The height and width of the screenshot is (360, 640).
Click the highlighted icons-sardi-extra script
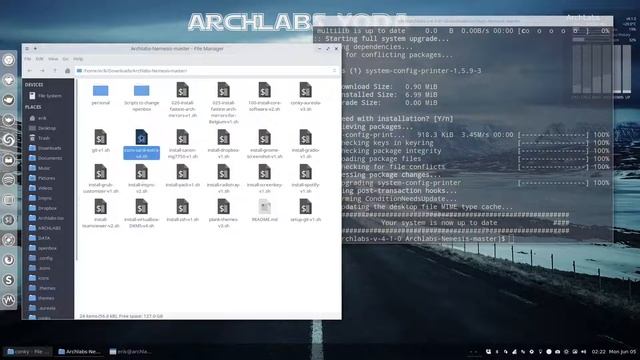coord(141,144)
